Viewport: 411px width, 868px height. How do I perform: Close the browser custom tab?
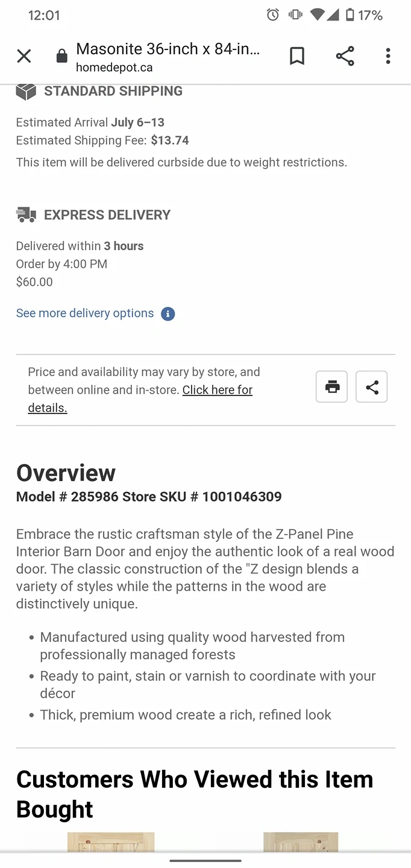(x=24, y=56)
